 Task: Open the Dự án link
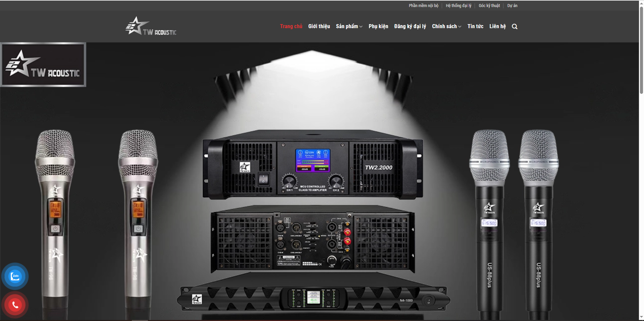click(512, 6)
